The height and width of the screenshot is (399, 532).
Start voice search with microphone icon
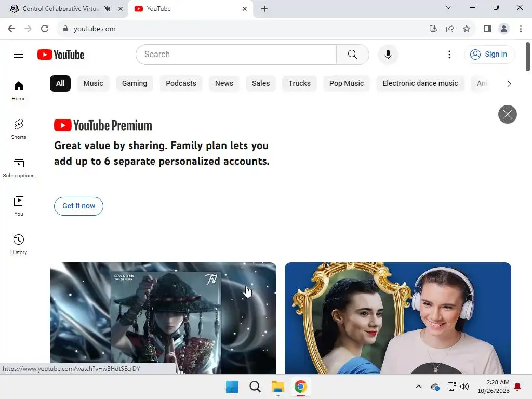(388, 54)
